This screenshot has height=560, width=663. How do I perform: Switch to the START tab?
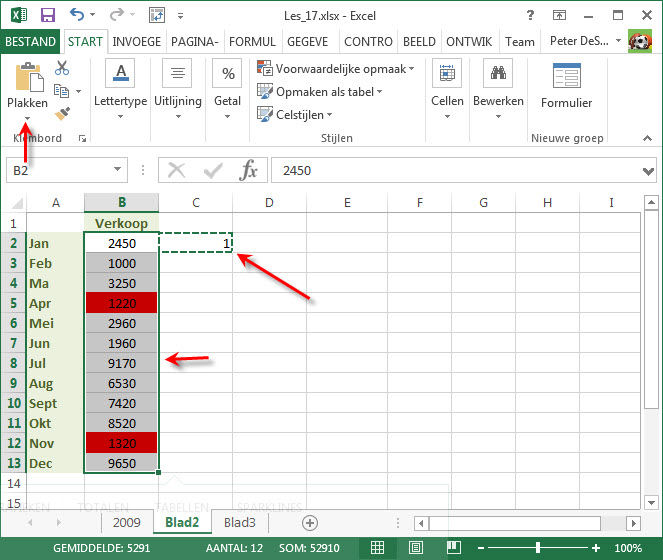[x=85, y=41]
